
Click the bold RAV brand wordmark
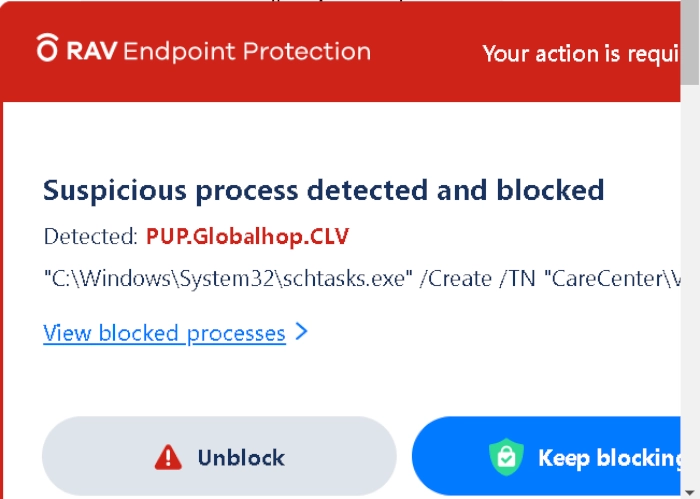(x=90, y=51)
